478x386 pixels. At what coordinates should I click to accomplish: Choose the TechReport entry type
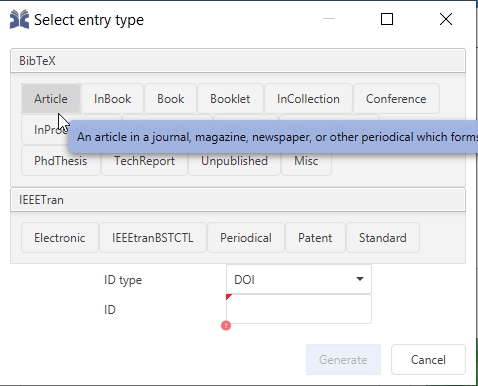[144, 161]
